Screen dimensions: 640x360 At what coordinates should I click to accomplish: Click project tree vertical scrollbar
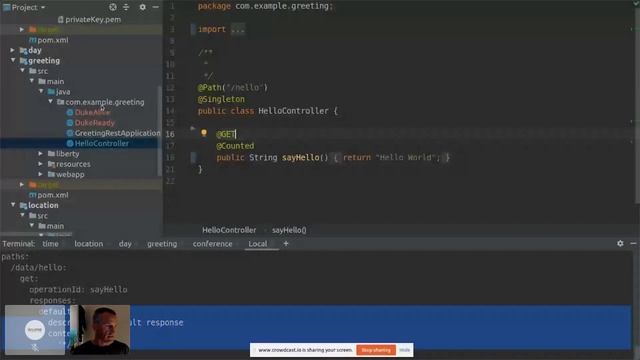click(x=160, y=131)
